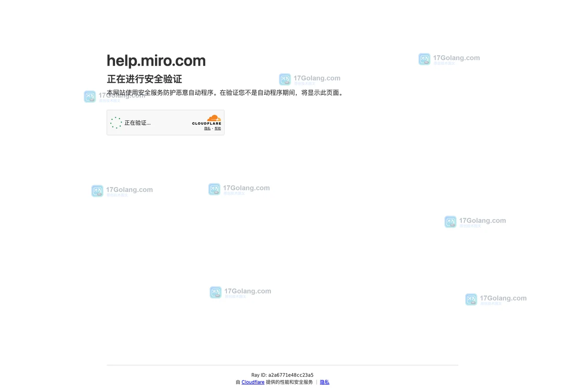565x392 pixels.
Task: Open the Cloudflare link in the footer
Action: (253, 382)
